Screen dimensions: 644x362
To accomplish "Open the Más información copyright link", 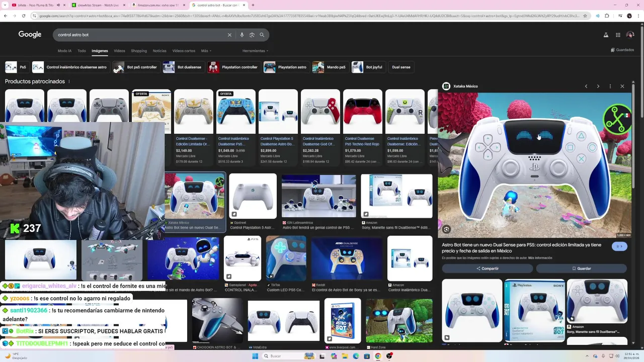I will click(540, 258).
